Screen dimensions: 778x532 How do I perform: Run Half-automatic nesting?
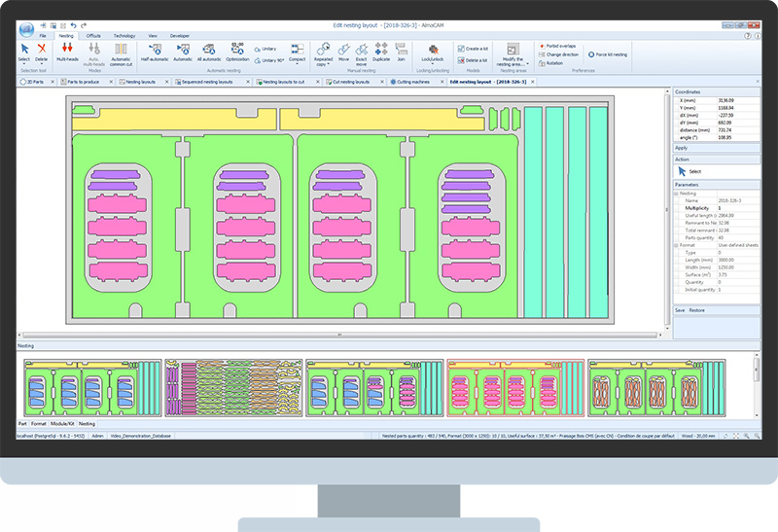[x=155, y=51]
